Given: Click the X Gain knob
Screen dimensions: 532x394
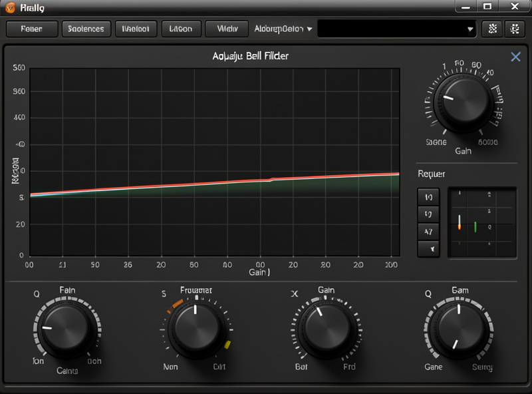Looking at the screenshot, I should click(x=327, y=329).
